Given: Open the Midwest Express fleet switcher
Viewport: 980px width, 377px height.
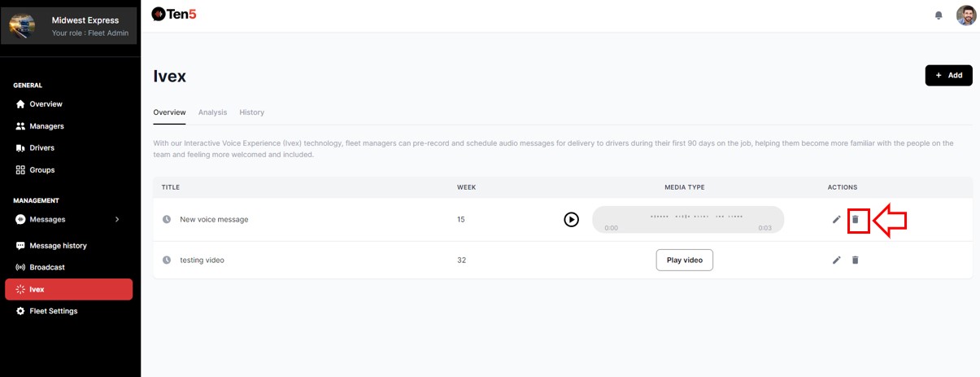Looking at the screenshot, I should coord(70,26).
